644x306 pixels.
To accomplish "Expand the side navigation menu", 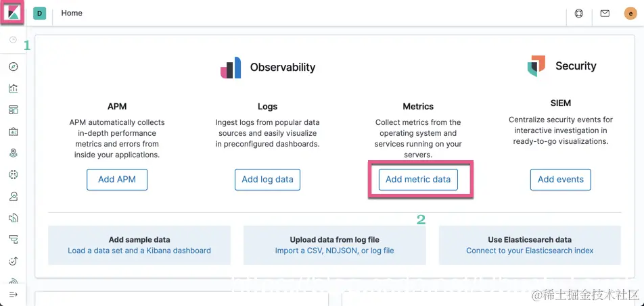I will 13,295.
